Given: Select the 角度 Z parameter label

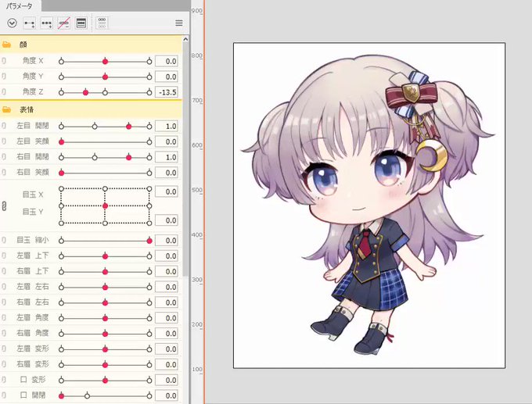Looking at the screenshot, I should point(33,91).
